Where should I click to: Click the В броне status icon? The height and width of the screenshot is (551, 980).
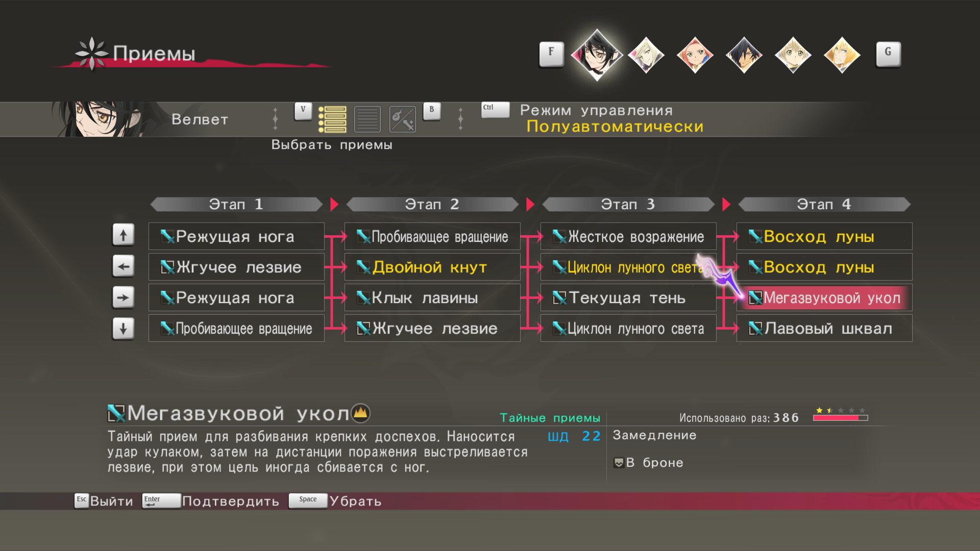coord(619,463)
